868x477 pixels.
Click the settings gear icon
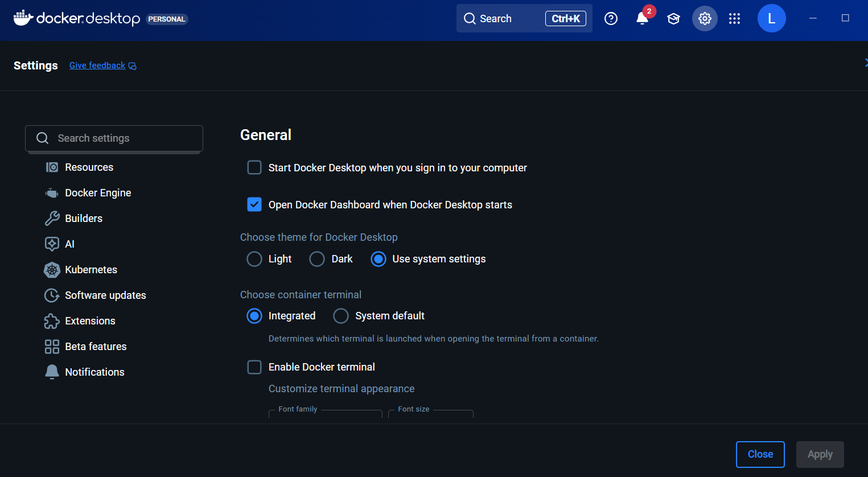point(705,19)
